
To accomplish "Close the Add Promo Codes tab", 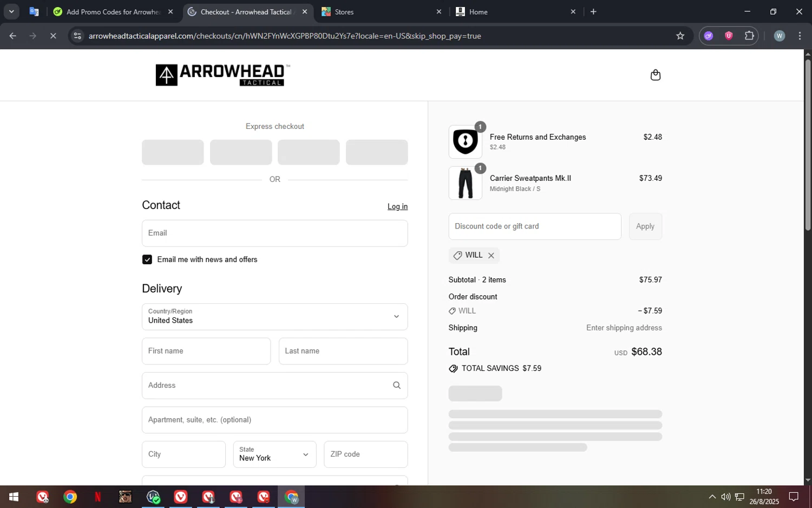I will [171, 12].
